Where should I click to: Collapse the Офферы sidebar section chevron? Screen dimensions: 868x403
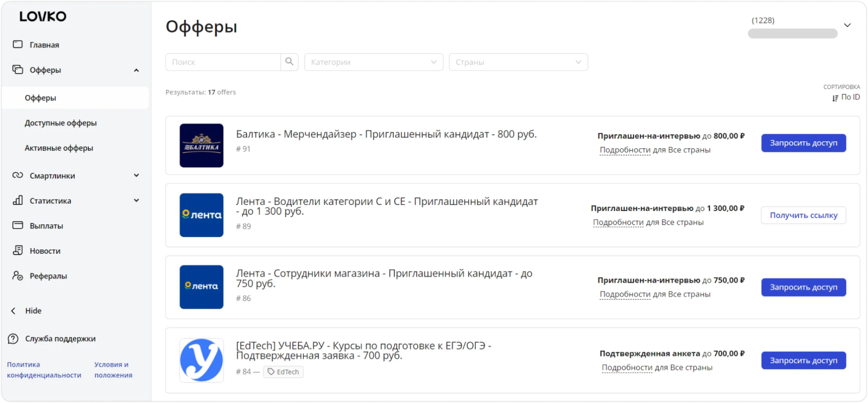(136, 70)
